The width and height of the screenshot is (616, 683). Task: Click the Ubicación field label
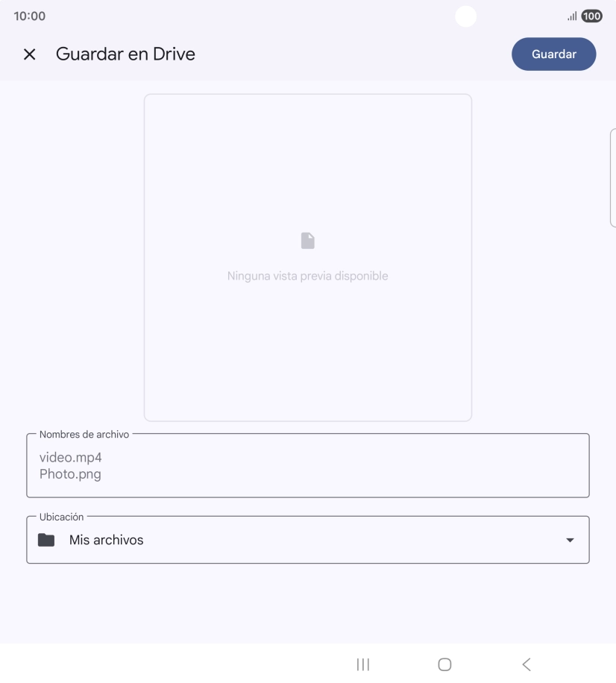coord(61,517)
